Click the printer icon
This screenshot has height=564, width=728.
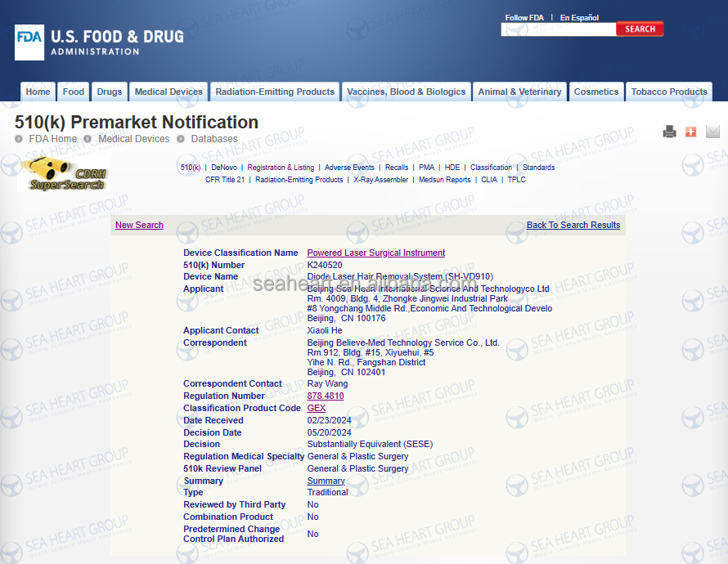pos(669,132)
